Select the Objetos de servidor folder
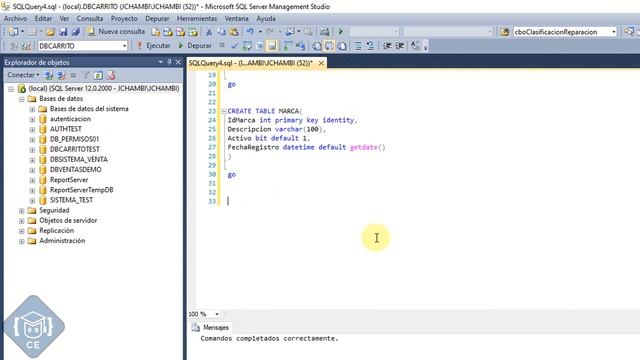Viewport: 640px width, 360px height. pos(68,220)
